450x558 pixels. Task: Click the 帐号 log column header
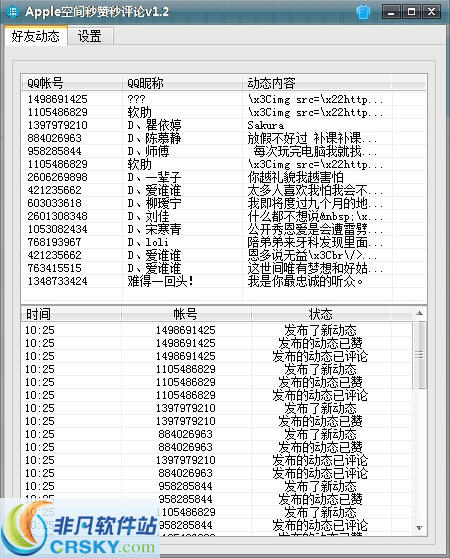[x=186, y=314]
